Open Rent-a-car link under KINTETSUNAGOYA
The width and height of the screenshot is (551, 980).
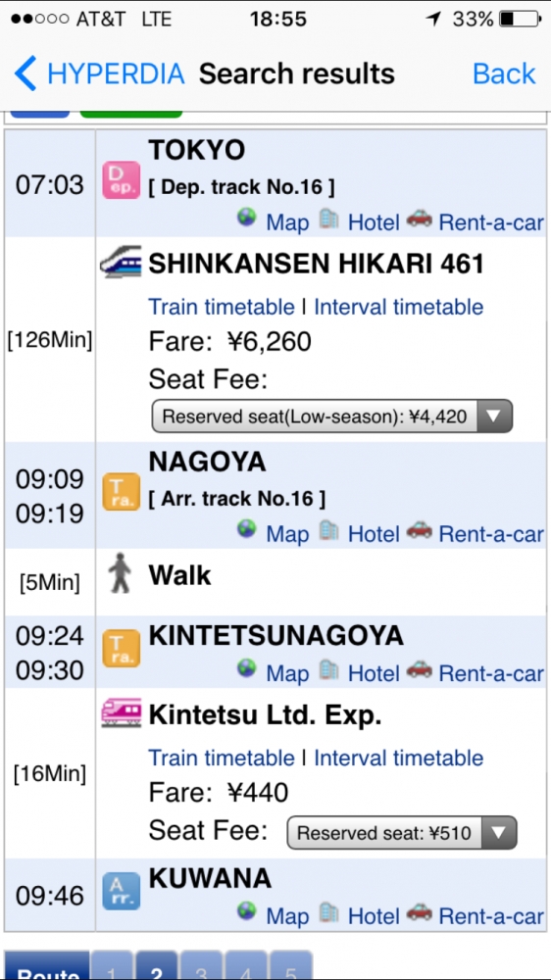491,673
